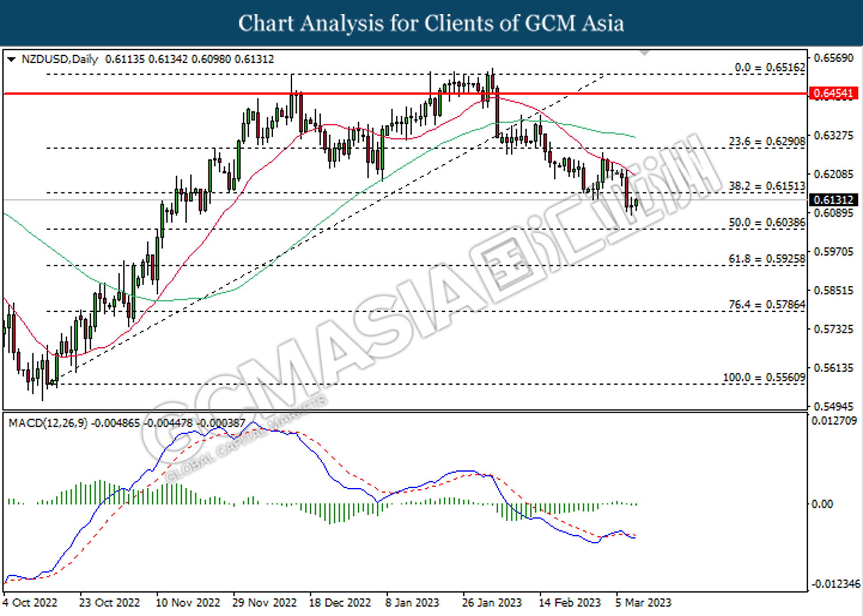The width and height of the screenshot is (863, 616).
Task: Select the 0.56135 price axis value
Action: [x=834, y=368]
